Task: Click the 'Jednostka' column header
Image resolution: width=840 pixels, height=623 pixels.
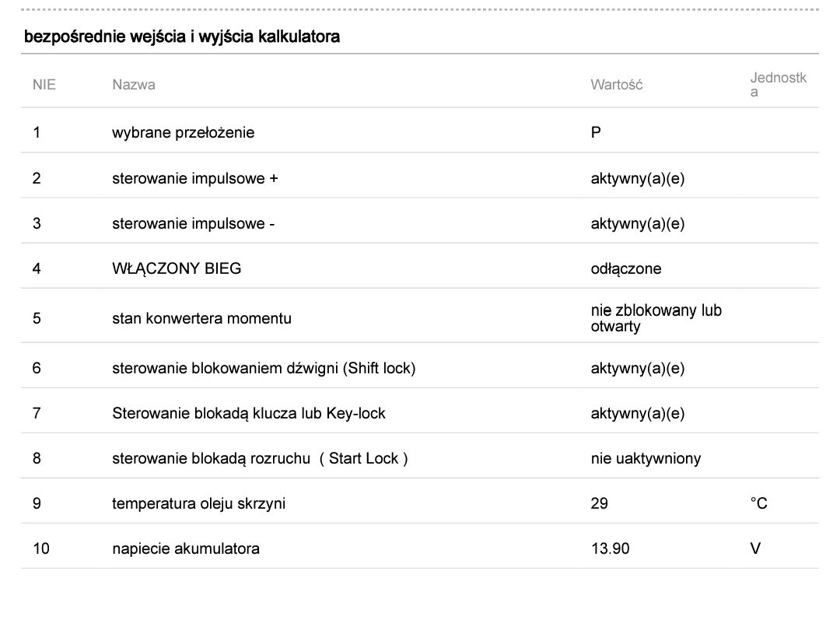Action: 778,85
